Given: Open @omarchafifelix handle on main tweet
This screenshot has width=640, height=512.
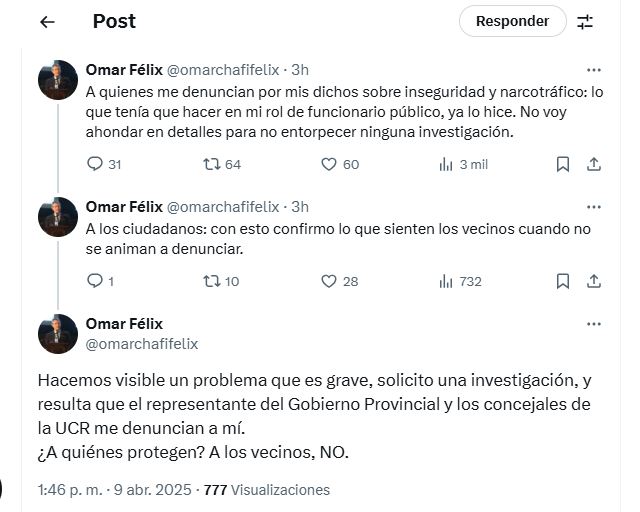Looking at the screenshot, I should point(142,344).
